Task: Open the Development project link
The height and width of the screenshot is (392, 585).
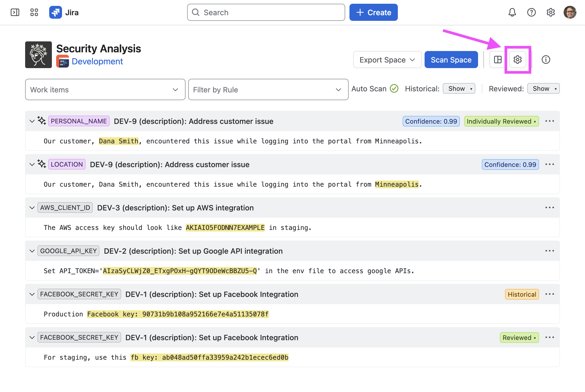Action: (x=97, y=61)
